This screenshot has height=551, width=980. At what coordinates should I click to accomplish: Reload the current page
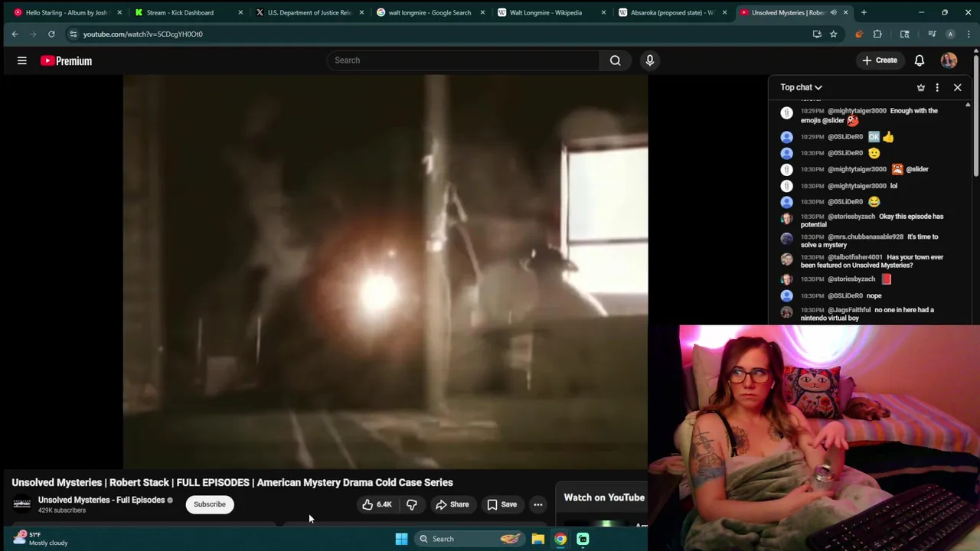(x=51, y=34)
